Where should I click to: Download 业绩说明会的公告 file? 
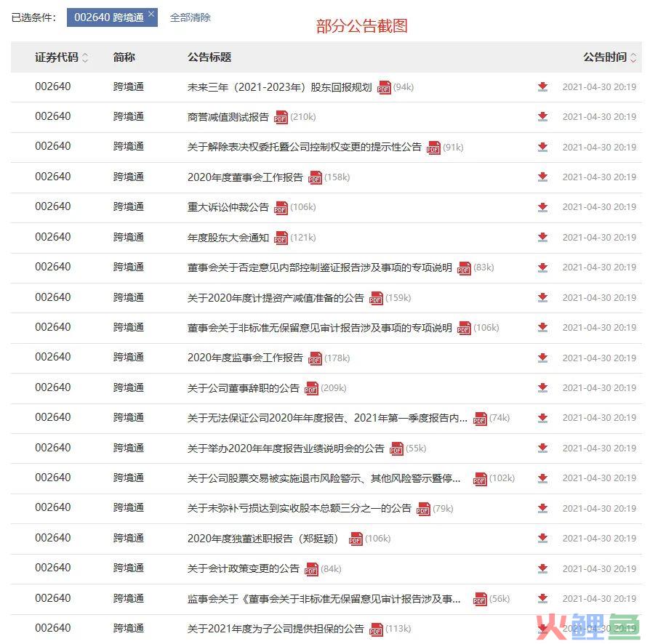[542, 448]
